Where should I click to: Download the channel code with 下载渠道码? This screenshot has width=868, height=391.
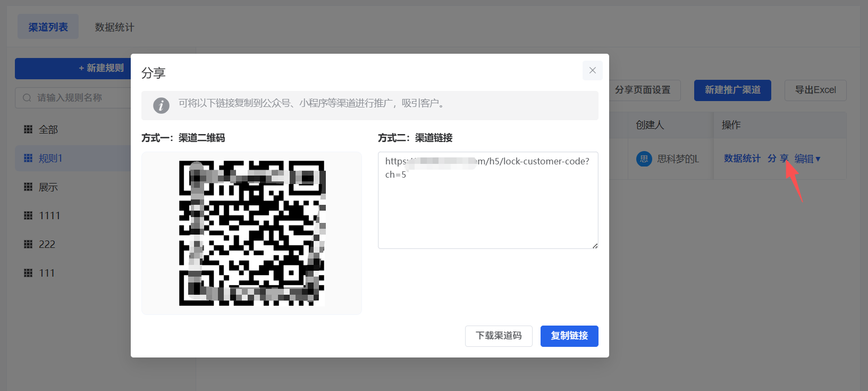pos(499,336)
